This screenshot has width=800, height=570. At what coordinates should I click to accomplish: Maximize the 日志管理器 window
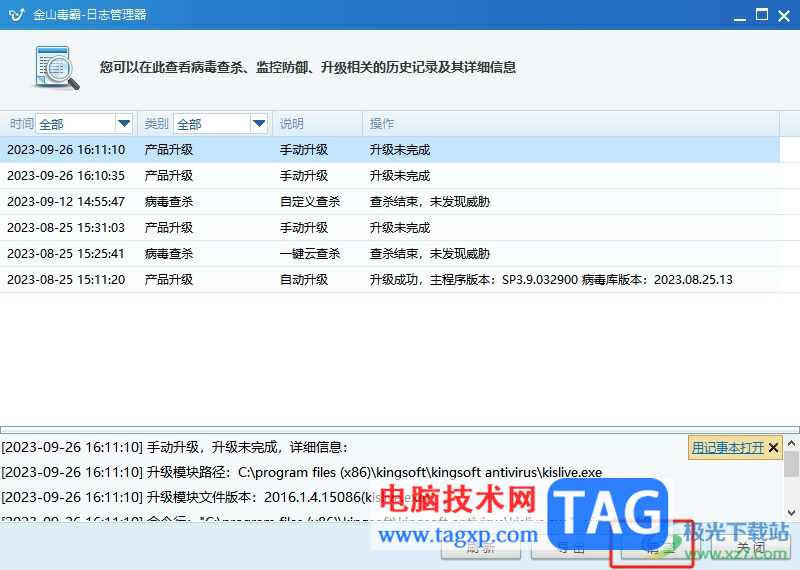[762, 15]
